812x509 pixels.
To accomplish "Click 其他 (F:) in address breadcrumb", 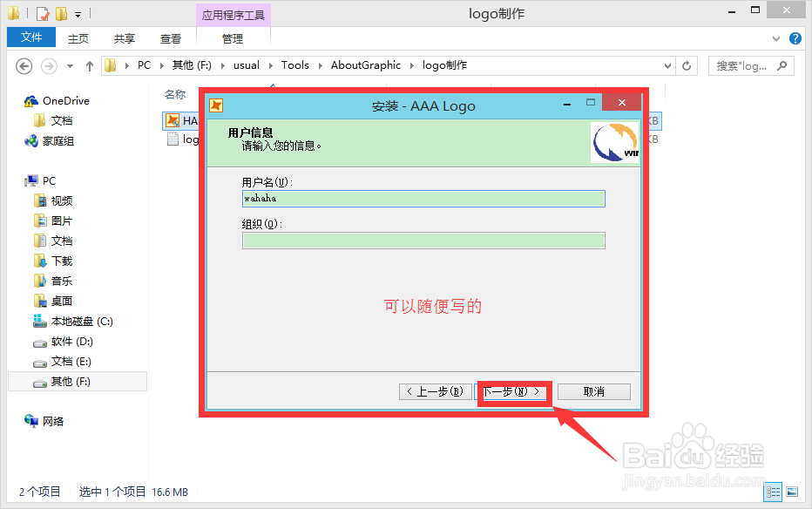I will (x=192, y=65).
